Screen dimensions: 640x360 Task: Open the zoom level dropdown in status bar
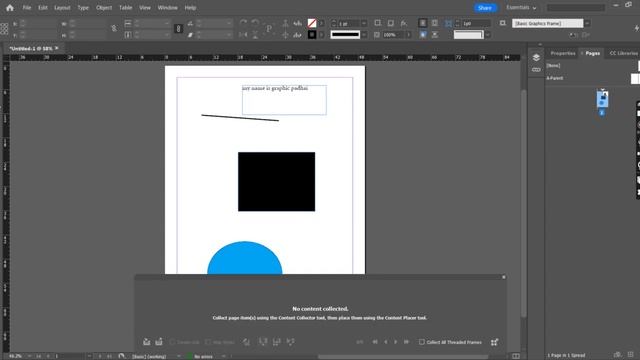tap(29, 357)
